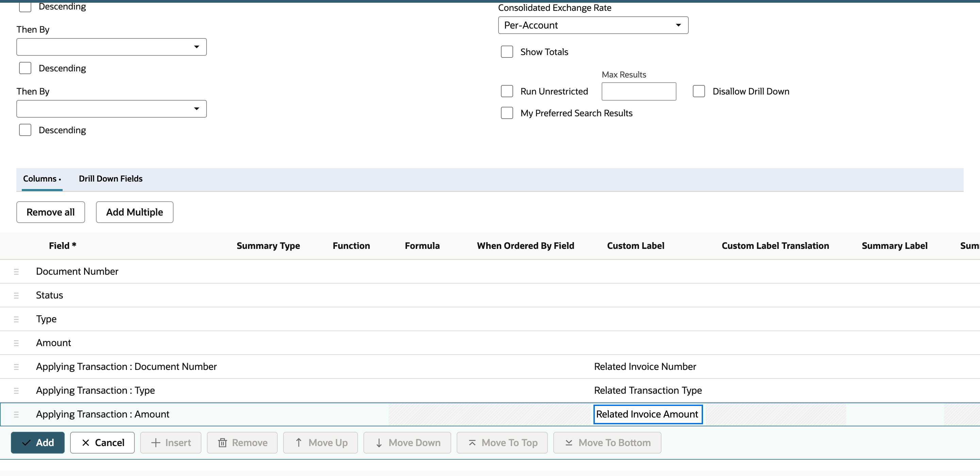980x476 pixels.
Task: Click Related Invoice Number custom label
Action: tap(645, 367)
